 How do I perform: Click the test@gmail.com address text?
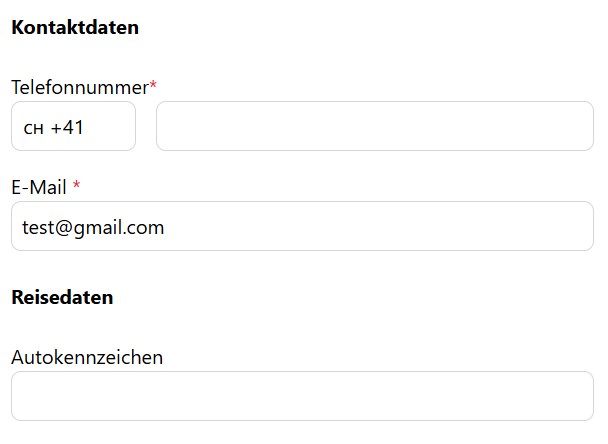pos(93,227)
